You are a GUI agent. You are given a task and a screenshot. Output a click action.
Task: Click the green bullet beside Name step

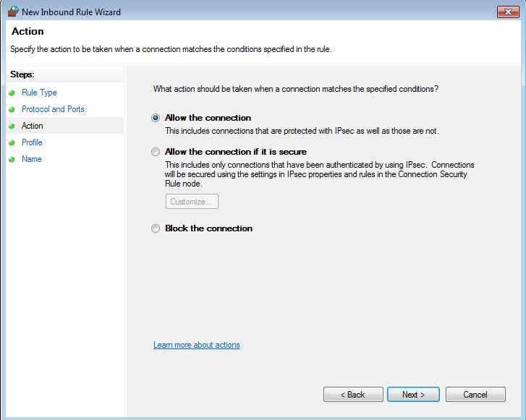[12, 160]
